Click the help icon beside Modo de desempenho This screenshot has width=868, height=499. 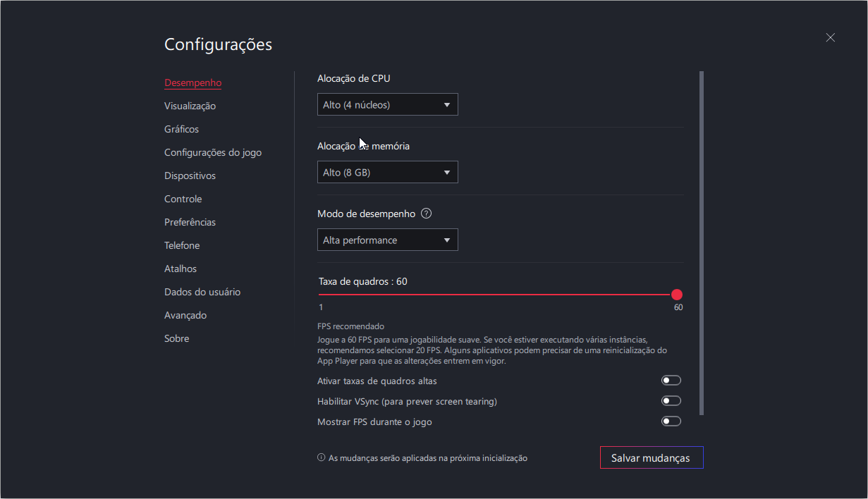pos(426,214)
